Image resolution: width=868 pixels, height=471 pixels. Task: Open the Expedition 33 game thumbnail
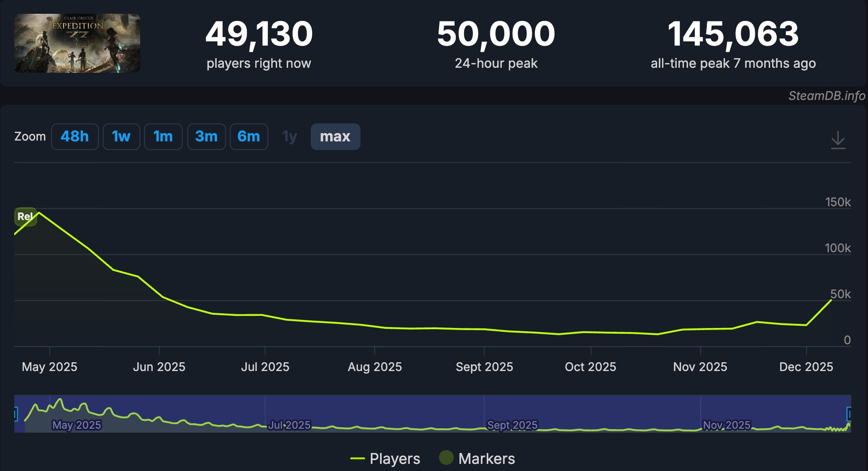coord(77,43)
